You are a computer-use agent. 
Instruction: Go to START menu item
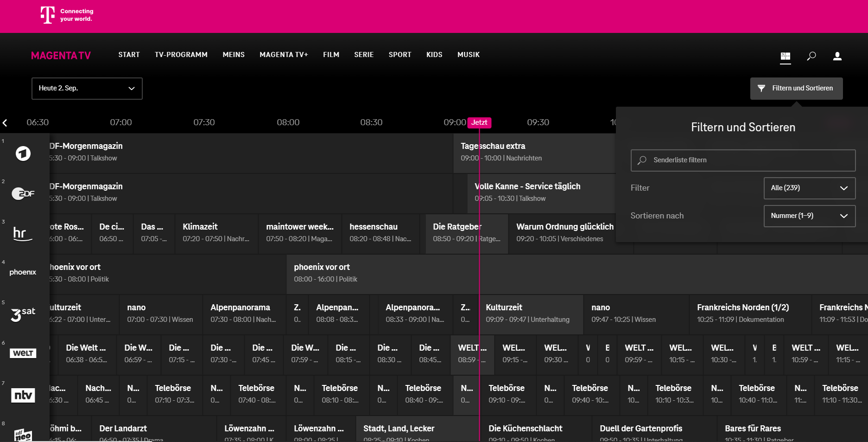129,55
